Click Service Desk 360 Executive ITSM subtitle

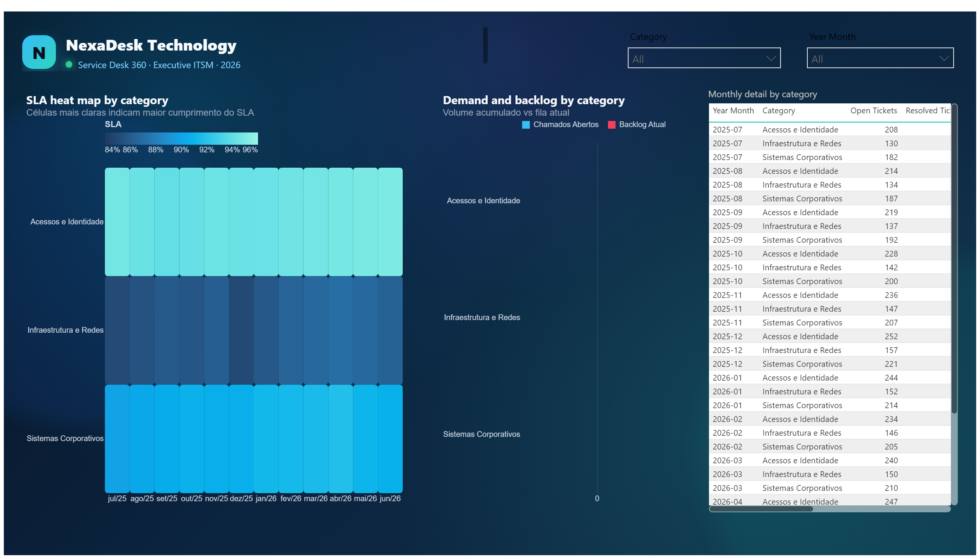tap(159, 65)
